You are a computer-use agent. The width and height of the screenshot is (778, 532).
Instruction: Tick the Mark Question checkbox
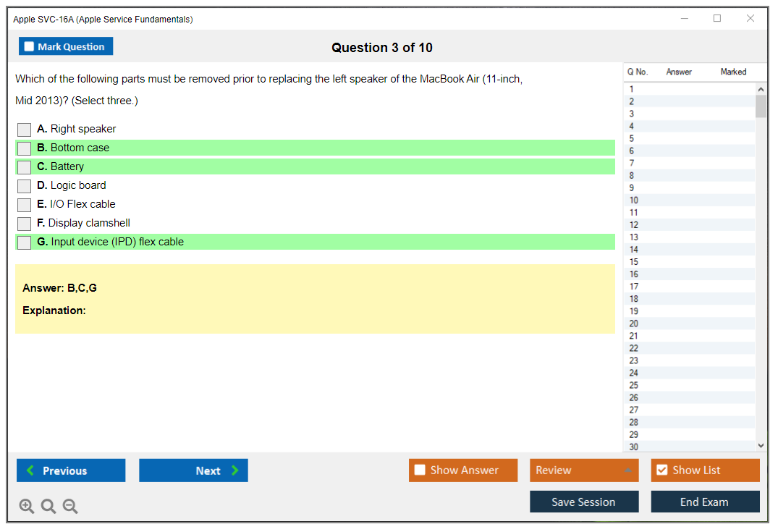30,47
